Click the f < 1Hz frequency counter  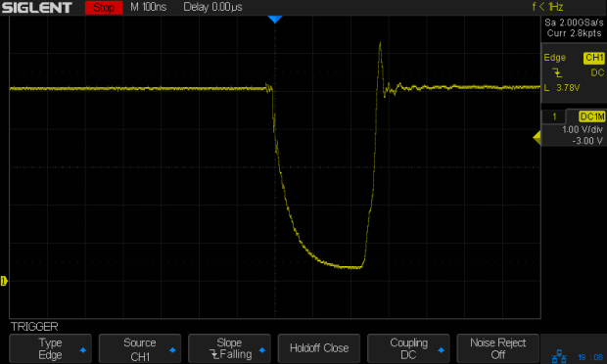[x=547, y=7]
